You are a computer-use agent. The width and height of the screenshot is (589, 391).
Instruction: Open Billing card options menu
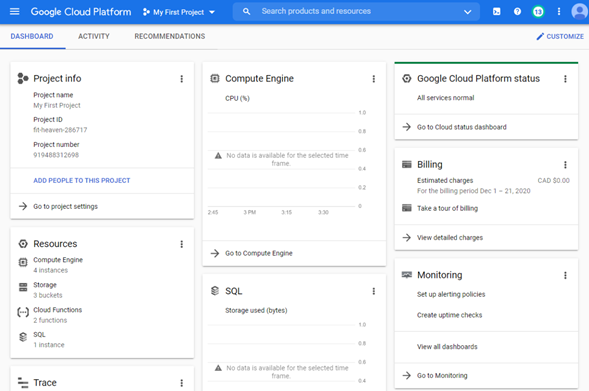pos(565,165)
